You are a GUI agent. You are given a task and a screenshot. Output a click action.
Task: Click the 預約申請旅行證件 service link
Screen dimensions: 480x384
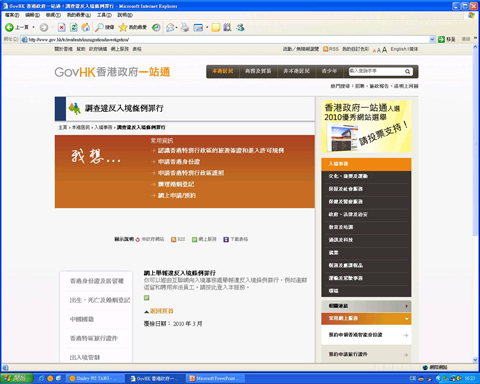pyautogui.click(x=366, y=354)
